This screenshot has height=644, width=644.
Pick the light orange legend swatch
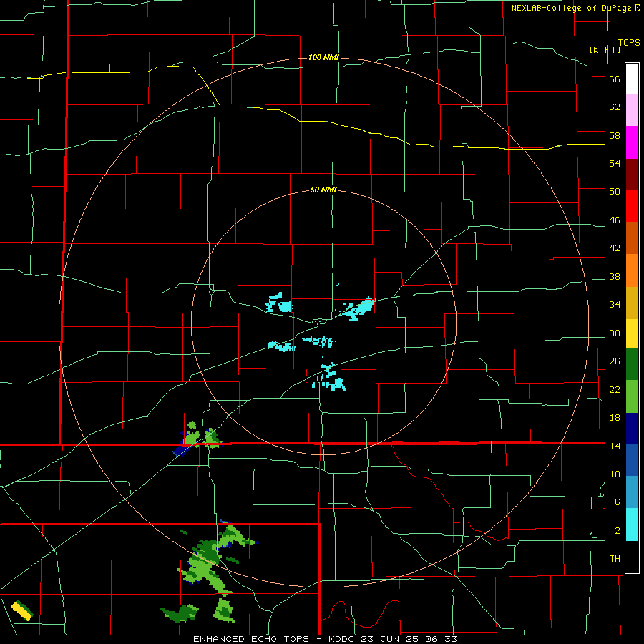coord(632,270)
